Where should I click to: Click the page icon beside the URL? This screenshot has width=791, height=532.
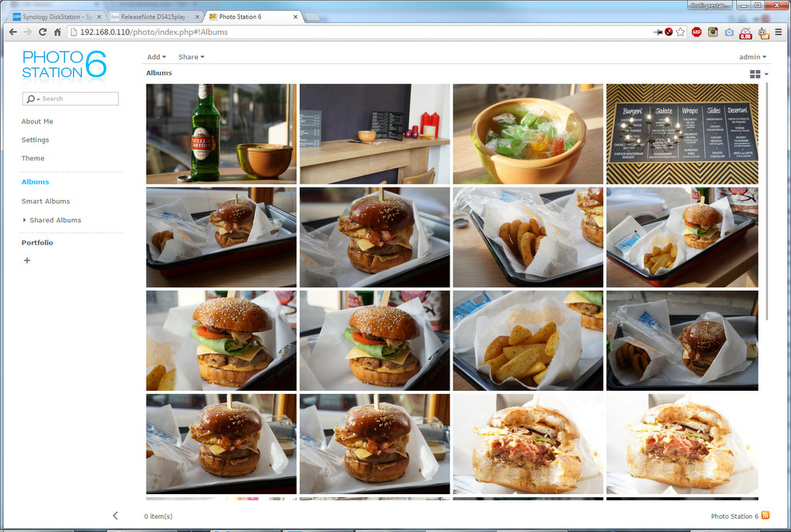click(73, 32)
